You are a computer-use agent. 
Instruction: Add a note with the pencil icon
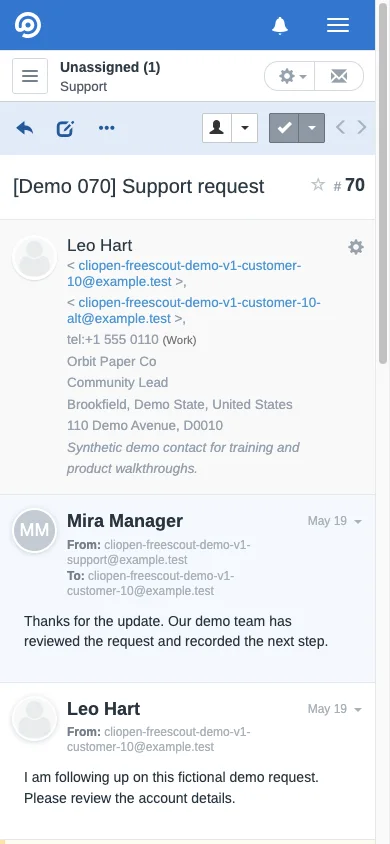tap(65, 128)
